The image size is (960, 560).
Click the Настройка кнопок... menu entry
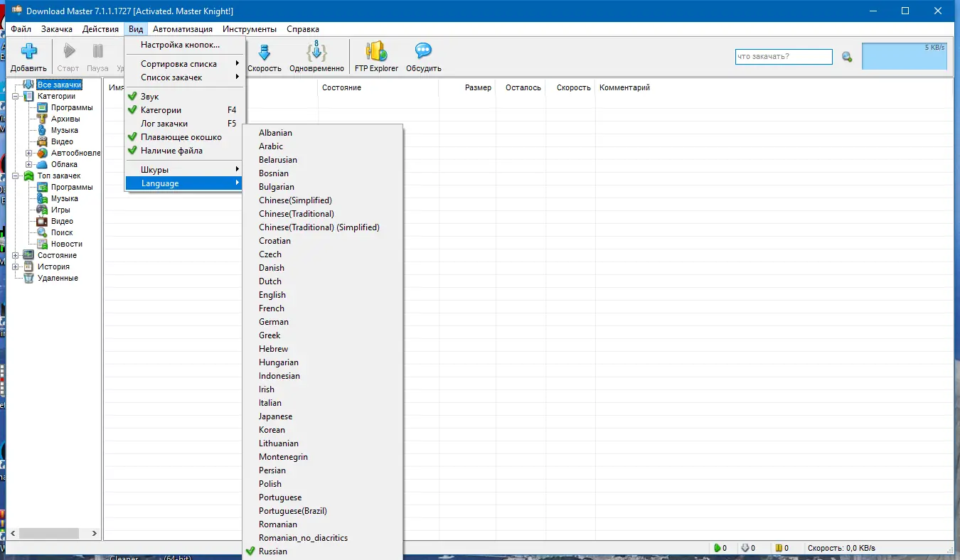(x=185, y=45)
